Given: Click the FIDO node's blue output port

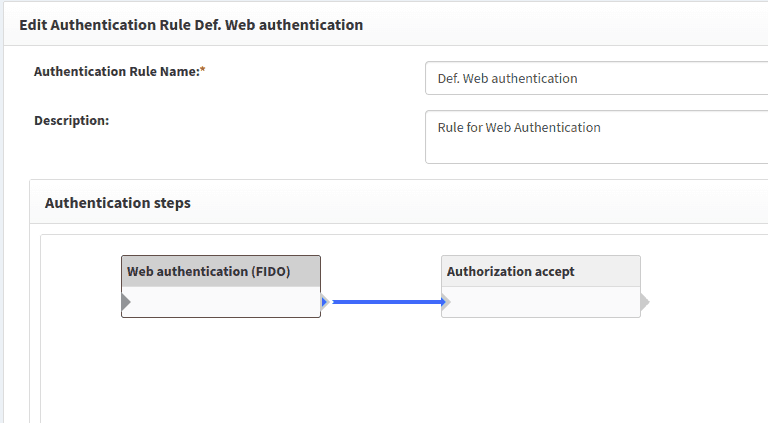Looking at the screenshot, I should click(x=324, y=302).
